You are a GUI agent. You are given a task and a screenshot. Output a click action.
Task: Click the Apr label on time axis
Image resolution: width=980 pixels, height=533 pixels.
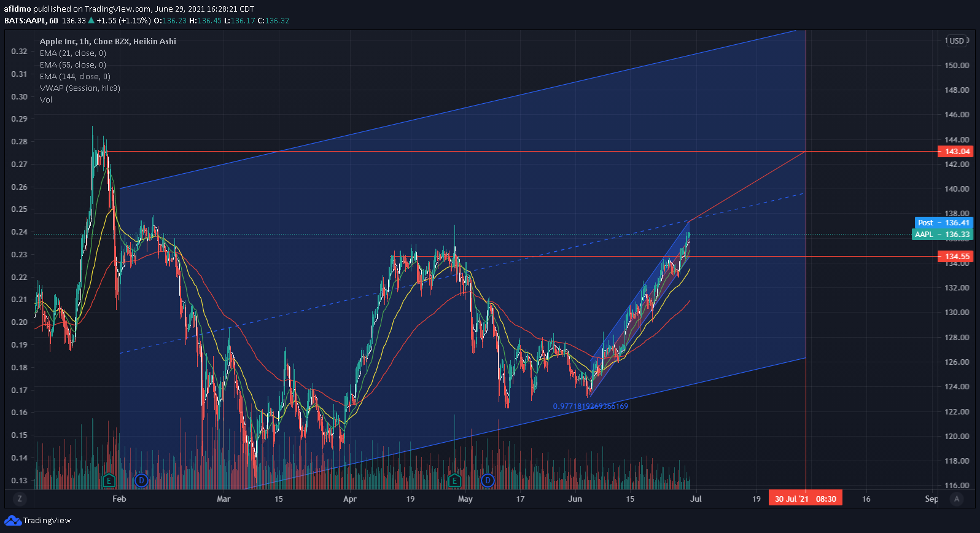click(350, 499)
